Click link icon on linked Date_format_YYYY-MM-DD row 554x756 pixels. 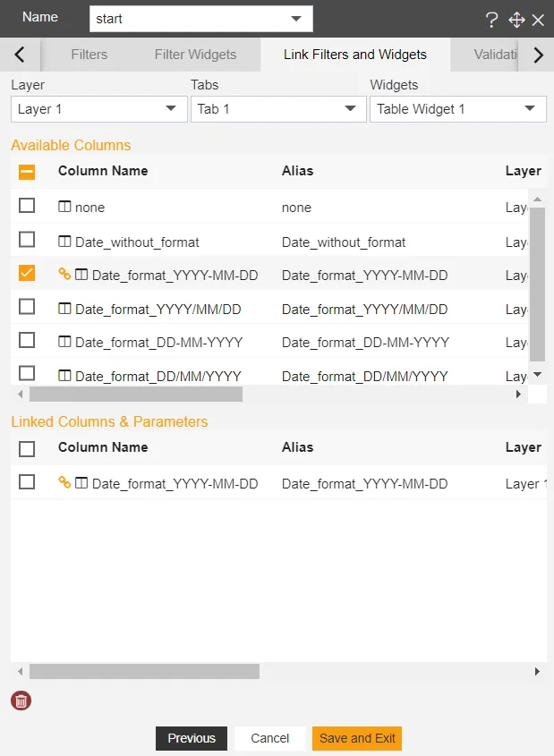tap(64, 482)
